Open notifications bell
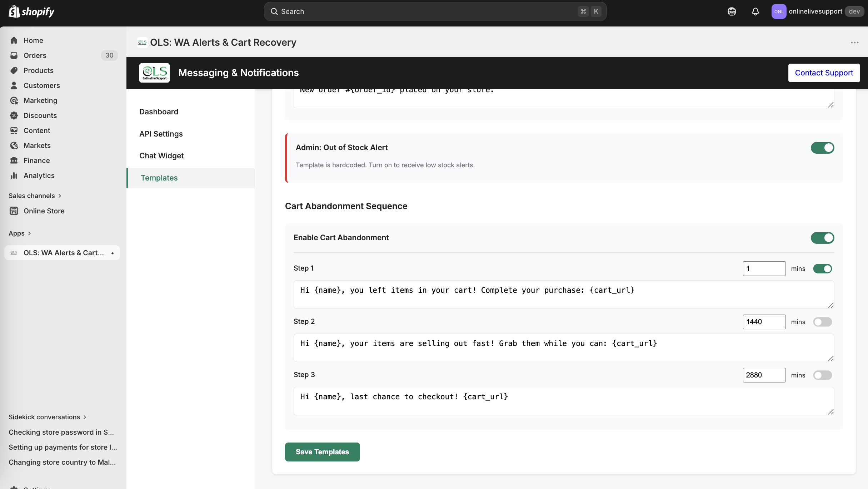The width and height of the screenshot is (868, 489). tap(755, 11)
